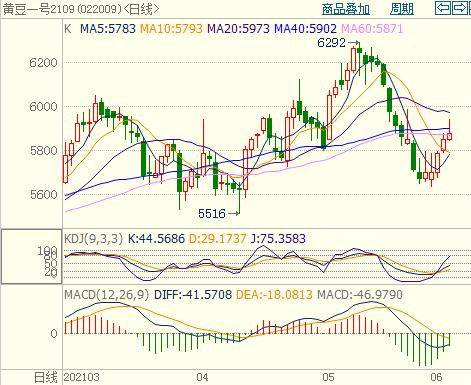Click the 6200 price axis label
The image size is (471, 385).
(43, 62)
